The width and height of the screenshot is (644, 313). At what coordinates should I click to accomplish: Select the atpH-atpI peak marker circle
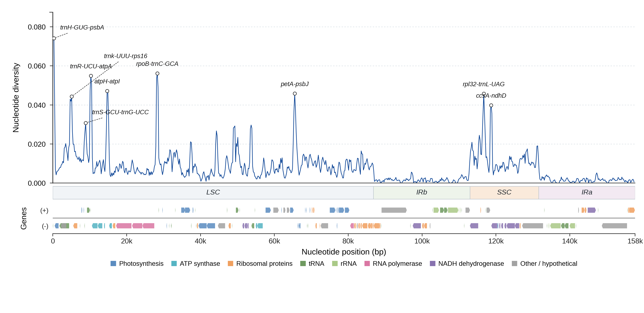[107, 91]
